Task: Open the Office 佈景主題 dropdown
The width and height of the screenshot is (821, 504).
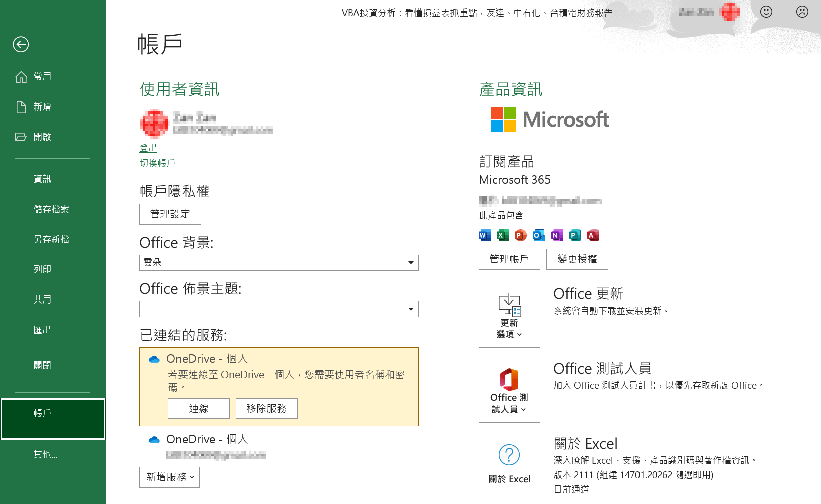Action: [279, 309]
